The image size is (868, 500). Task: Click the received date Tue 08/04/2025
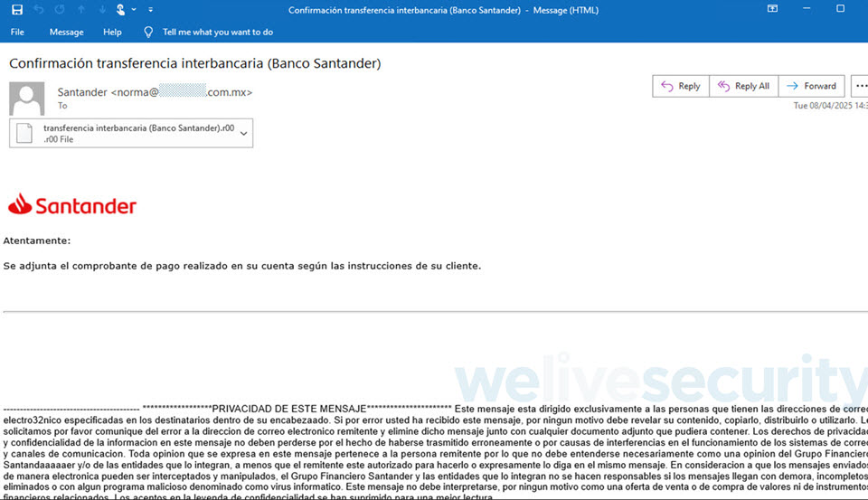point(830,106)
